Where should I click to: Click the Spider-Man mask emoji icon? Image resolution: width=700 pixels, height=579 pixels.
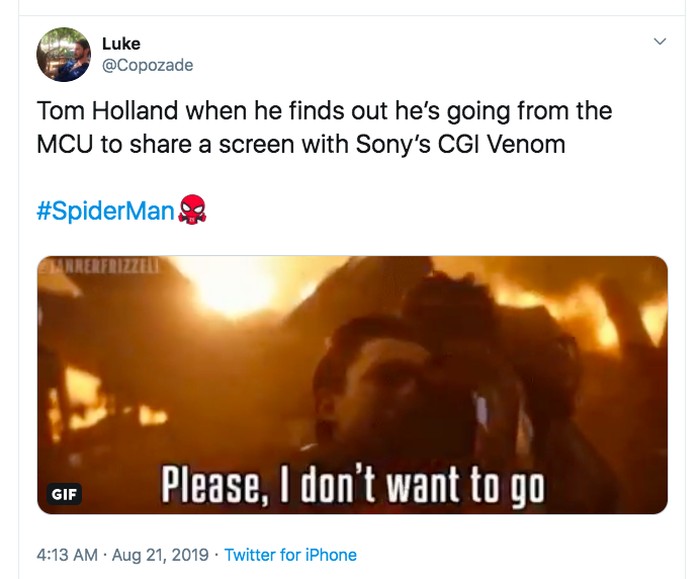tap(192, 212)
